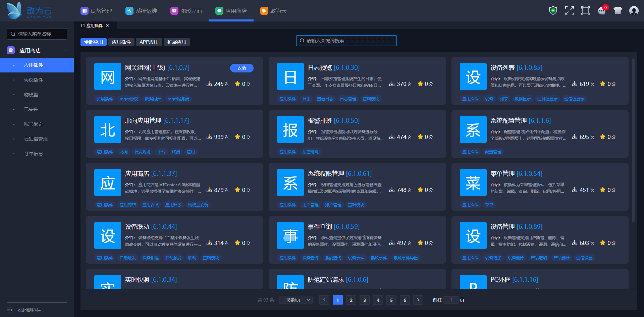Open 图形界面 in the top navigation
Image resolution: width=644 pixels, height=317 pixels.
tap(186, 11)
